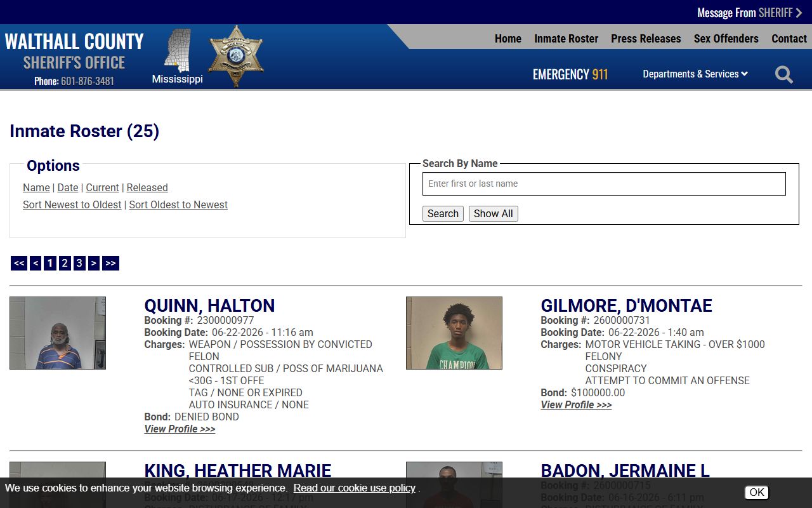Click the Walthall County Sheriff's Office title
Image resolution: width=812 pixels, height=508 pixels.
pos(74,51)
